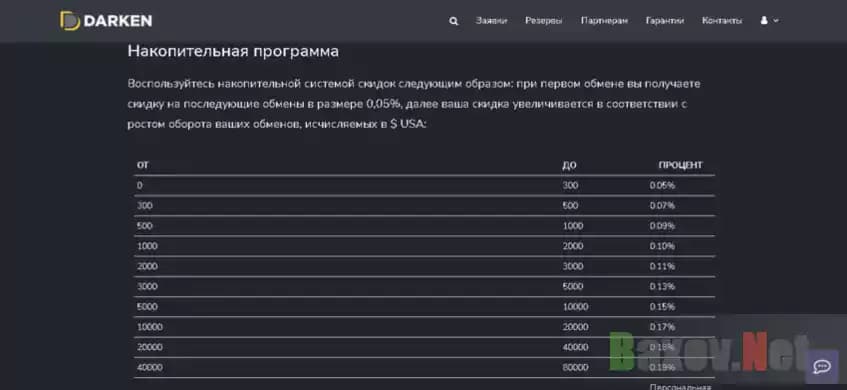Open the search magnifier icon

tap(454, 21)
